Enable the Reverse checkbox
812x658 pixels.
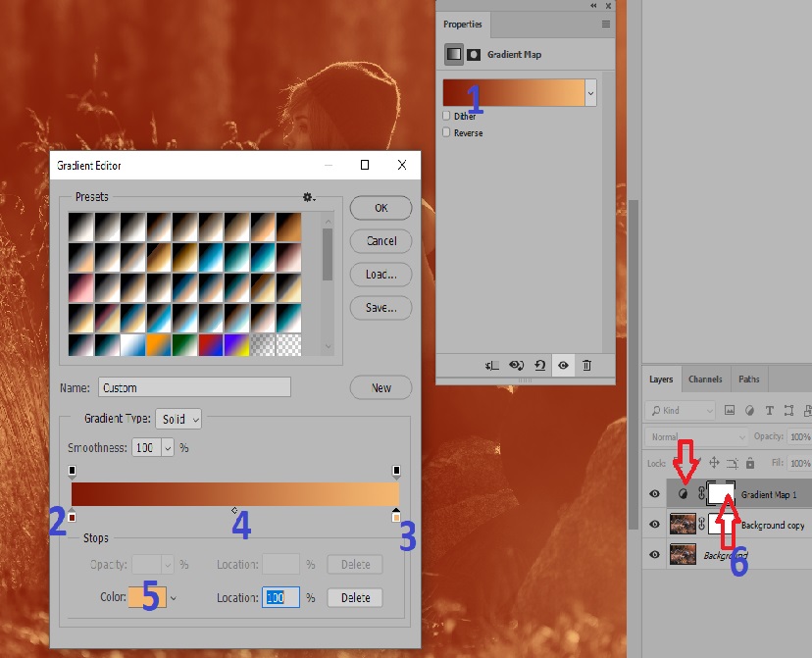447,132
